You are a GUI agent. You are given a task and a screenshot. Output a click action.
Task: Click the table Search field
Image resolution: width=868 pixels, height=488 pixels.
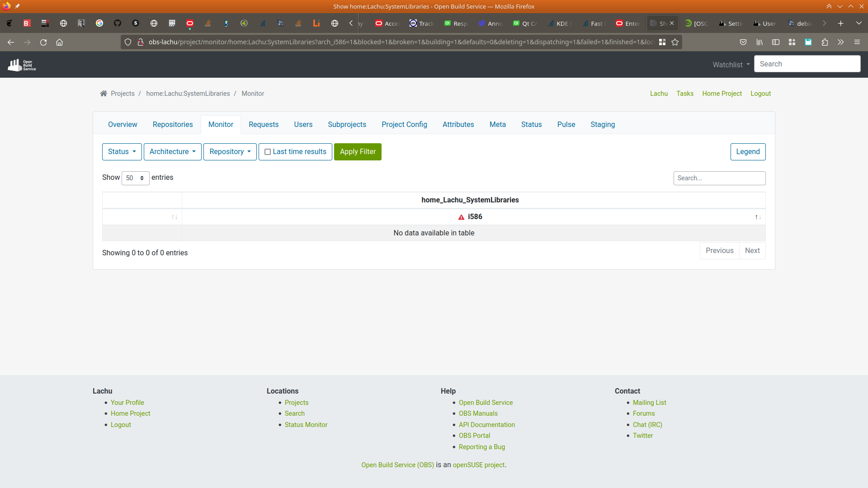[719, 178]
